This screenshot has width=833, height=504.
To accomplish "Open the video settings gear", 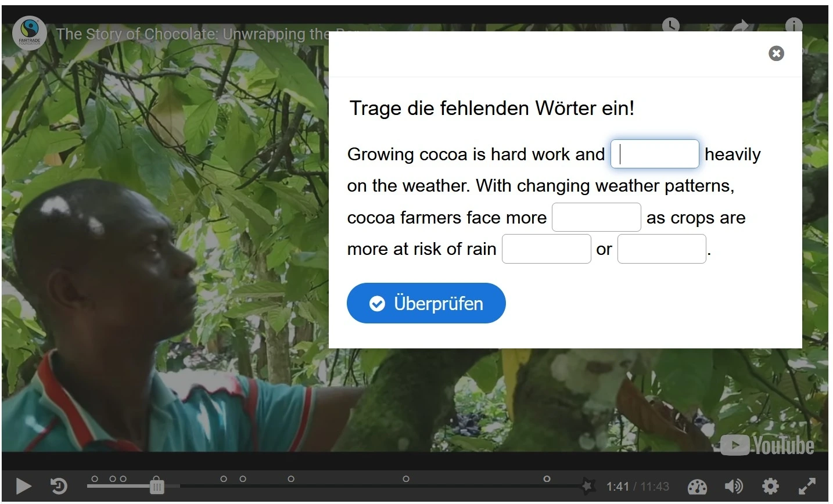I will point(770,486).
